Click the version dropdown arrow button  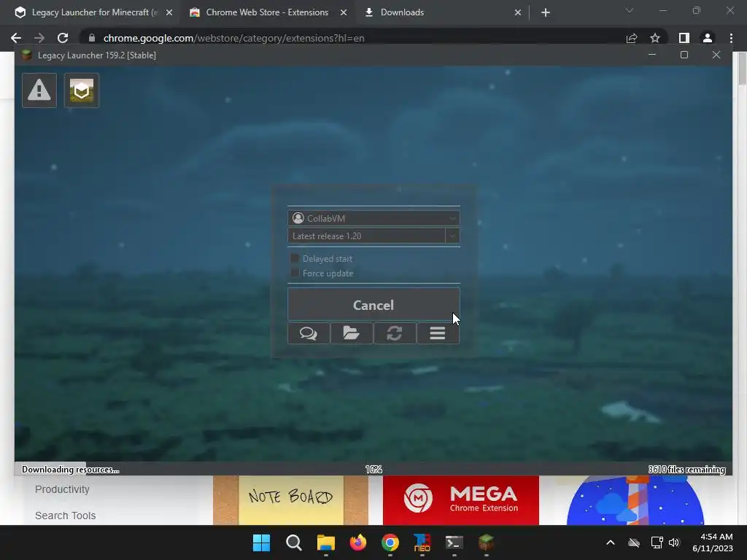pyautogui.click(x=452, y=236)
